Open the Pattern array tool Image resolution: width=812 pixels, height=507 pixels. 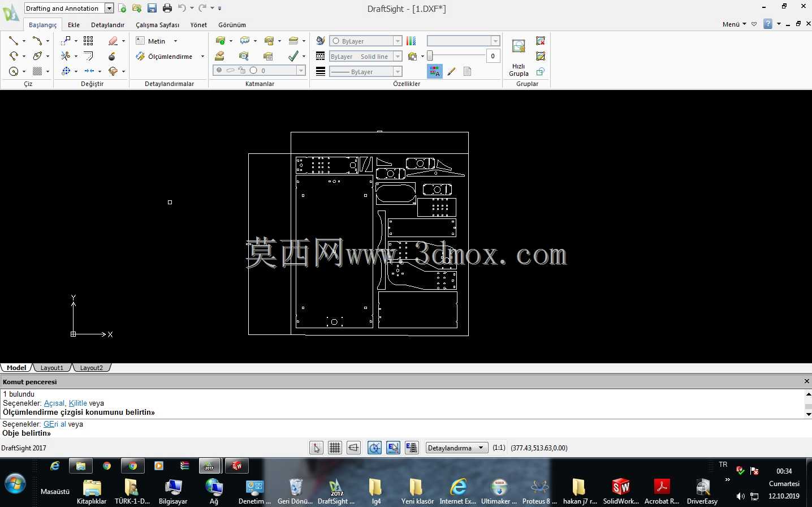[x=88, y=41]
